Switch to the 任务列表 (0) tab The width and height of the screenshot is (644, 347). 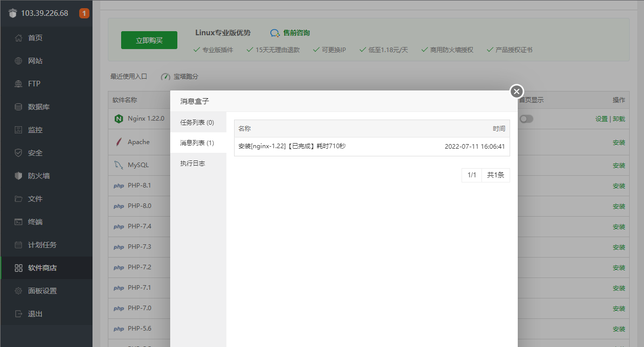tap(198, 123)
